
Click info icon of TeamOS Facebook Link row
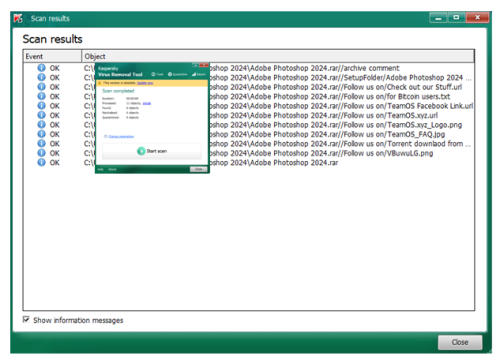(41, 106)
